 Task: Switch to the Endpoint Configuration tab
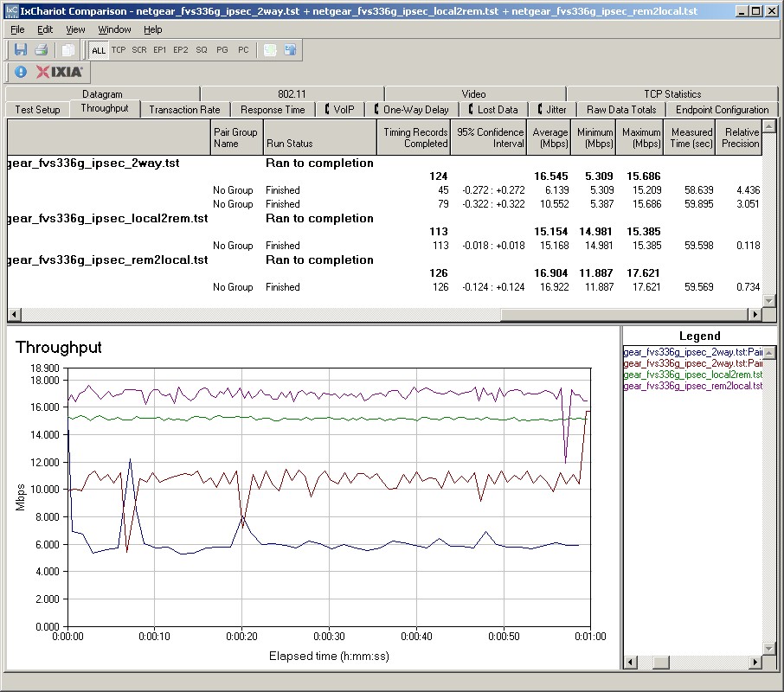(722, 109)
